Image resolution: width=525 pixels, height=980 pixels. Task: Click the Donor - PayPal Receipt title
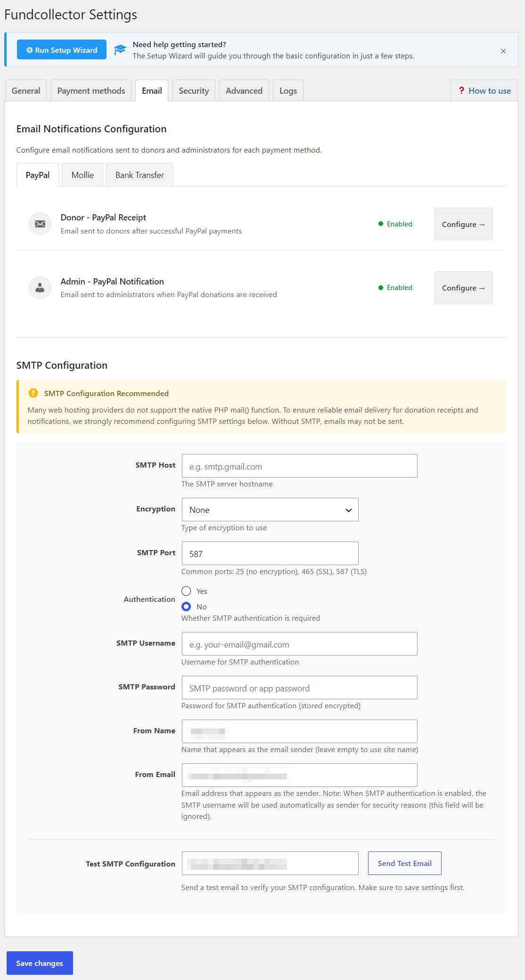[x=103, y=218]
